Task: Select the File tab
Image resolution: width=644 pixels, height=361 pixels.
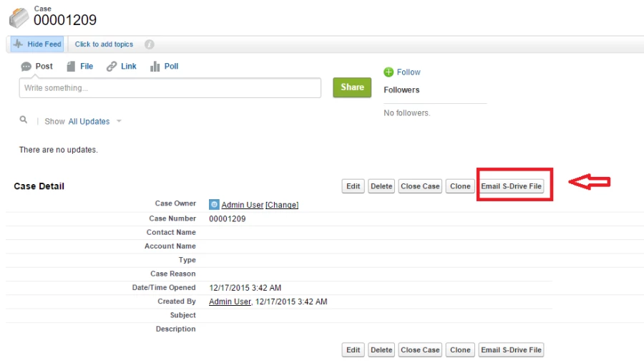Action: (80, 67)
